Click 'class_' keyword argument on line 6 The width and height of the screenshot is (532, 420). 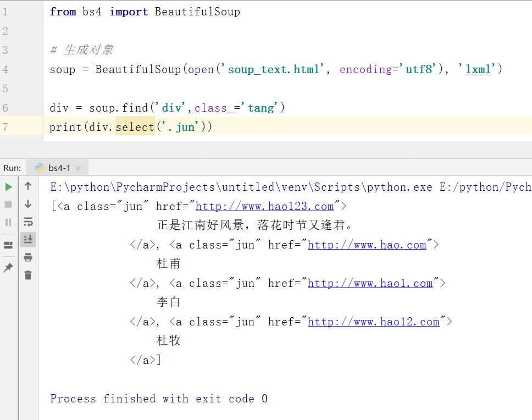[214, 108]
